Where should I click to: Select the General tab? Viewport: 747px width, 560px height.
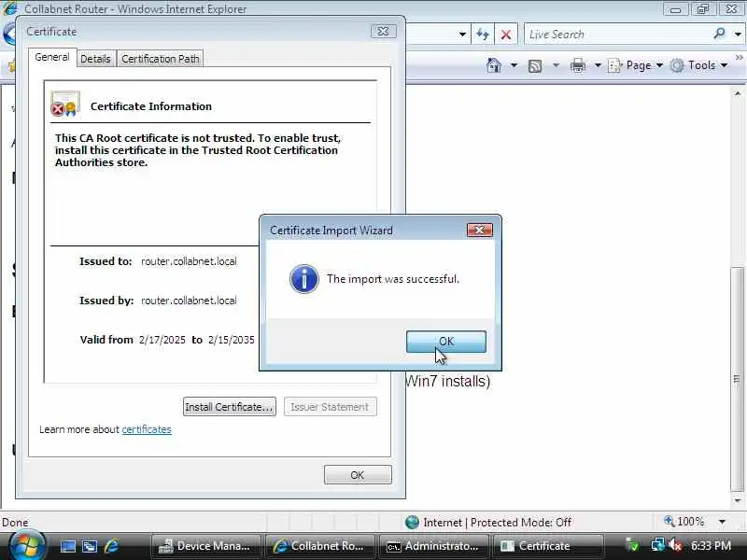pos(52,57)
